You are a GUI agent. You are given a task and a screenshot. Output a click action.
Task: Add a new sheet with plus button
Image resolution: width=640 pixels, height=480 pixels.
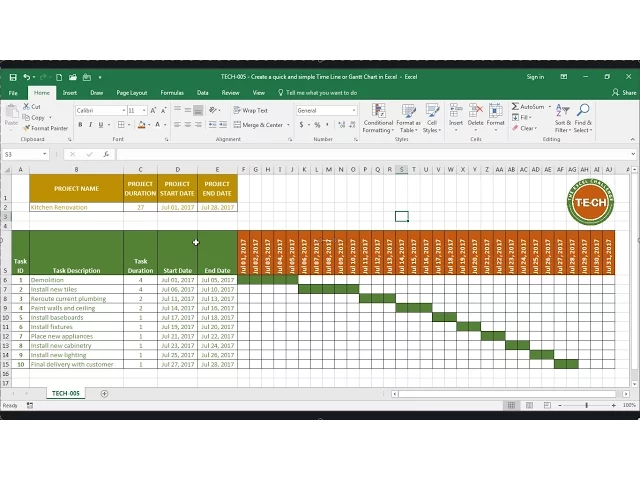click(x=104, y=394)
